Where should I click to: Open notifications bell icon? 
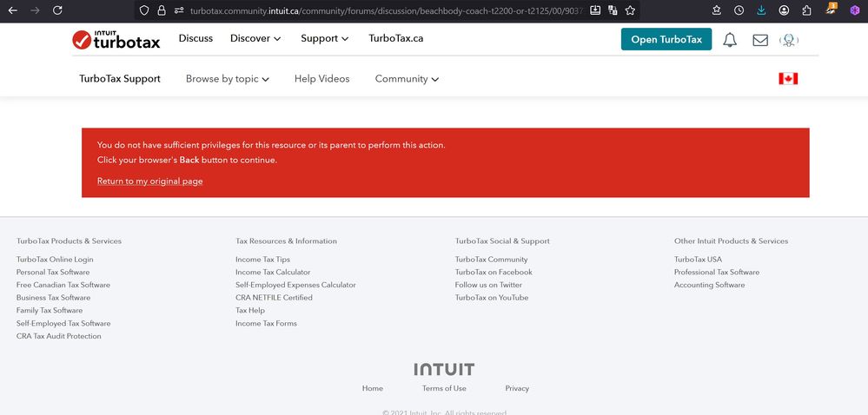[730, 40]
